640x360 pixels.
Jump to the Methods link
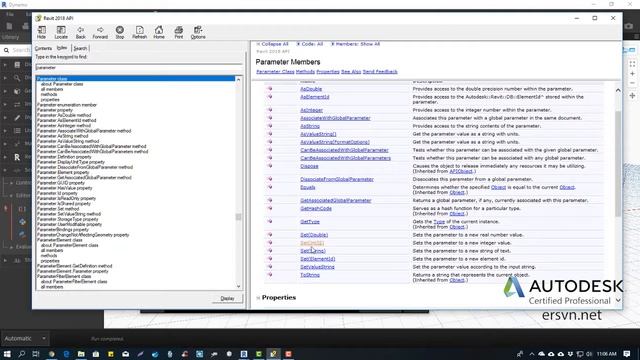(305, 71)
